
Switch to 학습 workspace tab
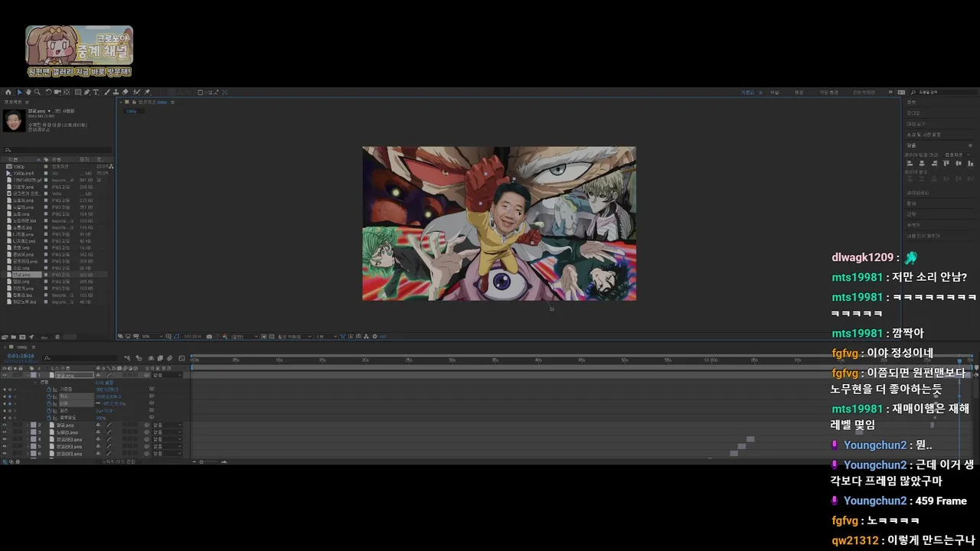coord(775,93)
